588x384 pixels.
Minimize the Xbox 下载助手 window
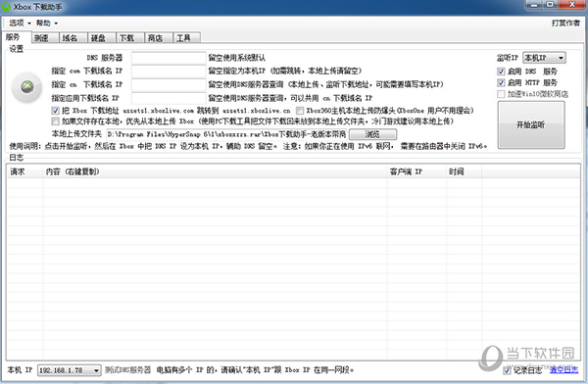click(x=533, y=5)
